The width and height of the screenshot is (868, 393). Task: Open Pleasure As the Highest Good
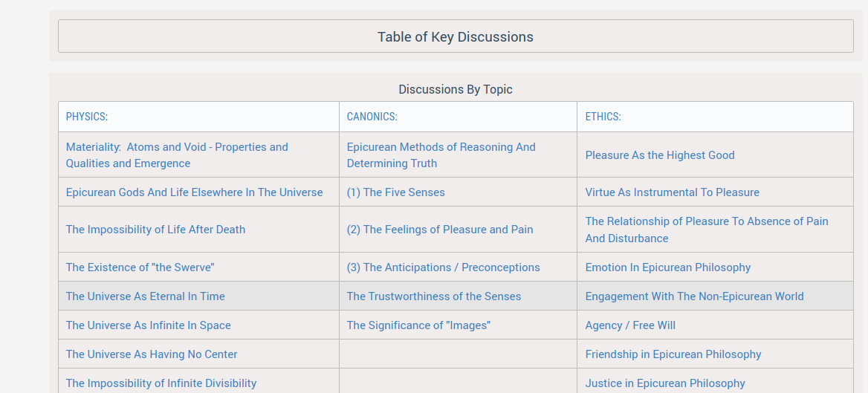[x=660, y=155]
